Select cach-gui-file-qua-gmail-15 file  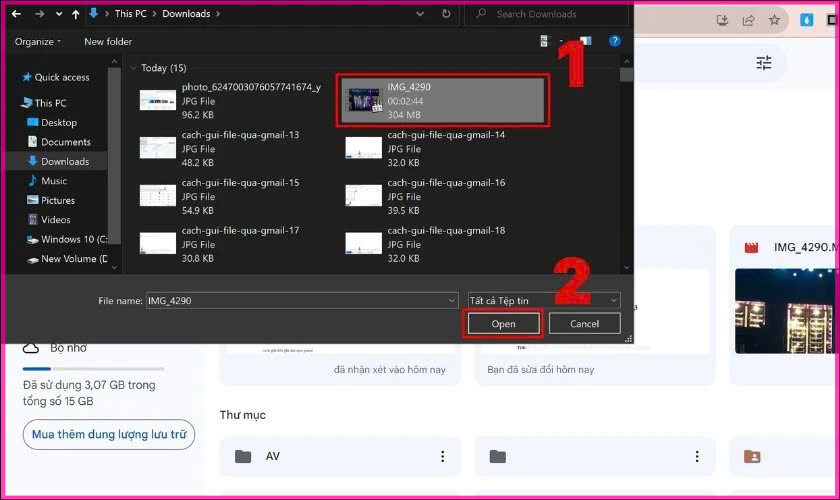[220, 197]
